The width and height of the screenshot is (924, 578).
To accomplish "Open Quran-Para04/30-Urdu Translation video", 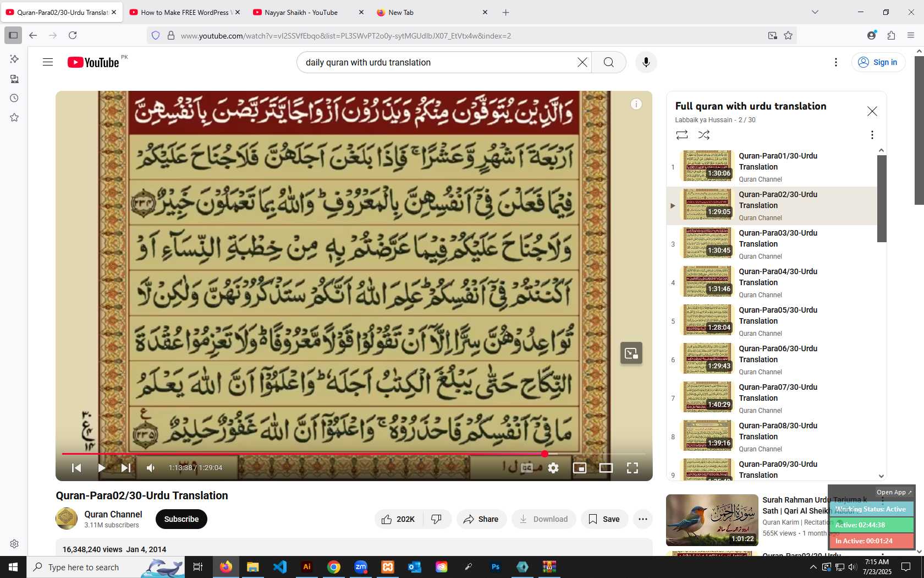I will 771,283.
